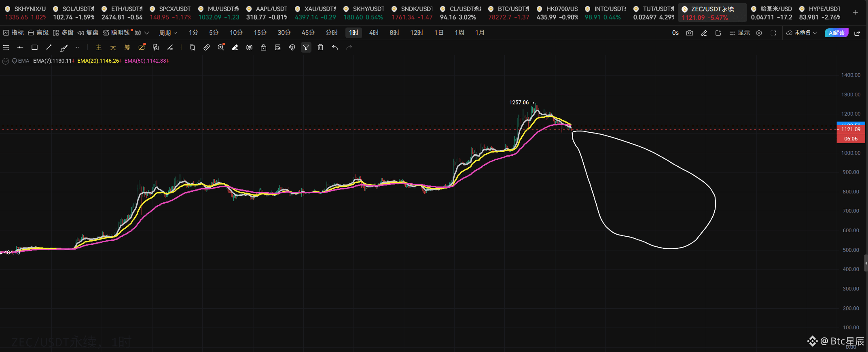Collapse the EMA indicator legend
Viewport: 868px width, 352px height.
point(6,61)
